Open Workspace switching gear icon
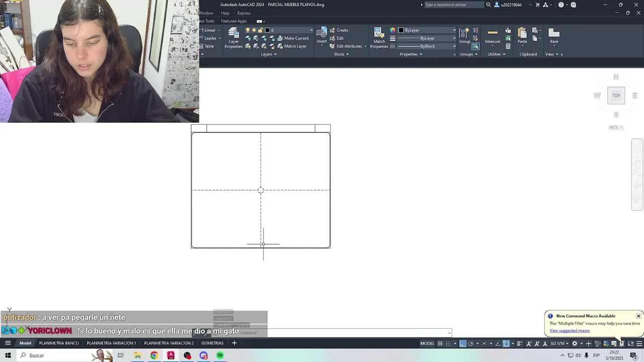 point(575,343)
